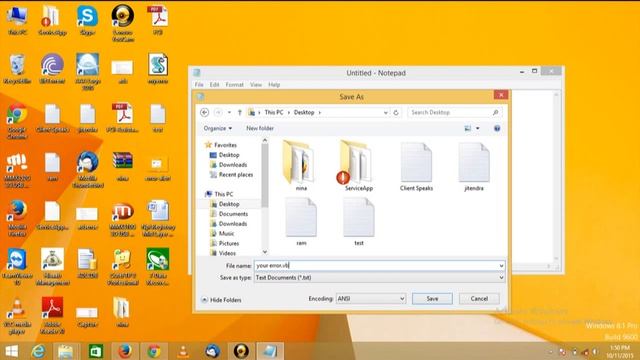Open the Skype desktop shortcut
Viewport: 640px width, 360px height.
click(87, 20)
